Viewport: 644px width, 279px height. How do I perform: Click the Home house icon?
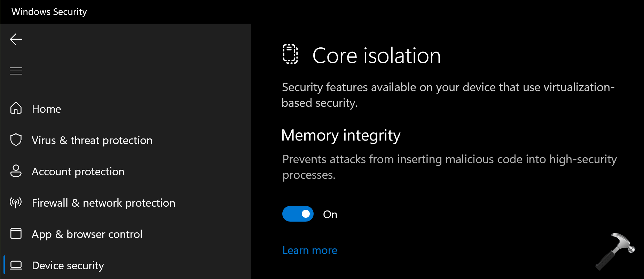[16, 109]
